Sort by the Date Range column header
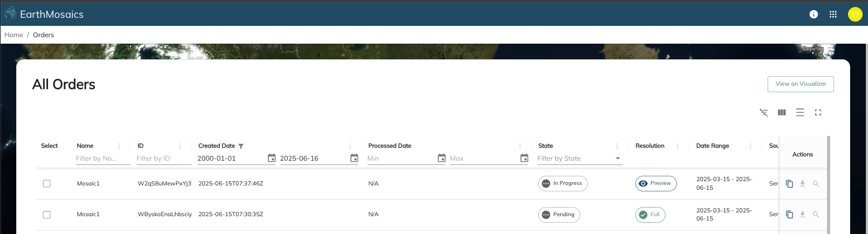Screen dimensions: 868x234 point(713,146)
